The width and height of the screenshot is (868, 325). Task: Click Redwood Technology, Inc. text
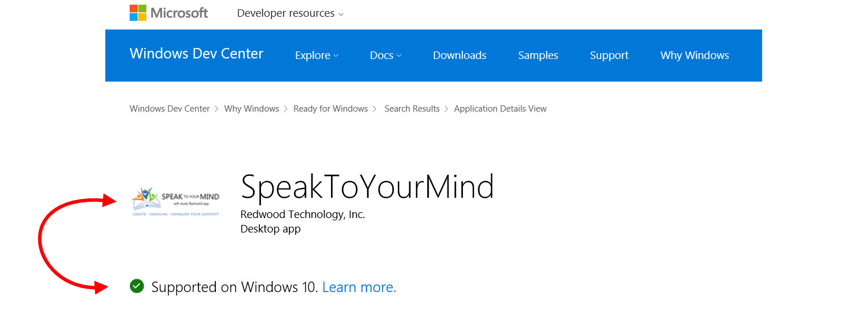point(303,215)
